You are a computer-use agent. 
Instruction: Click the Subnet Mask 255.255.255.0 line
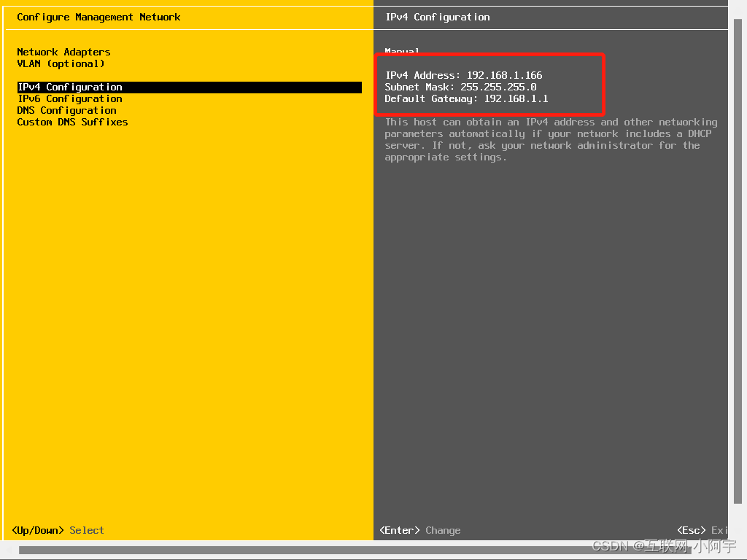[461, 87]
